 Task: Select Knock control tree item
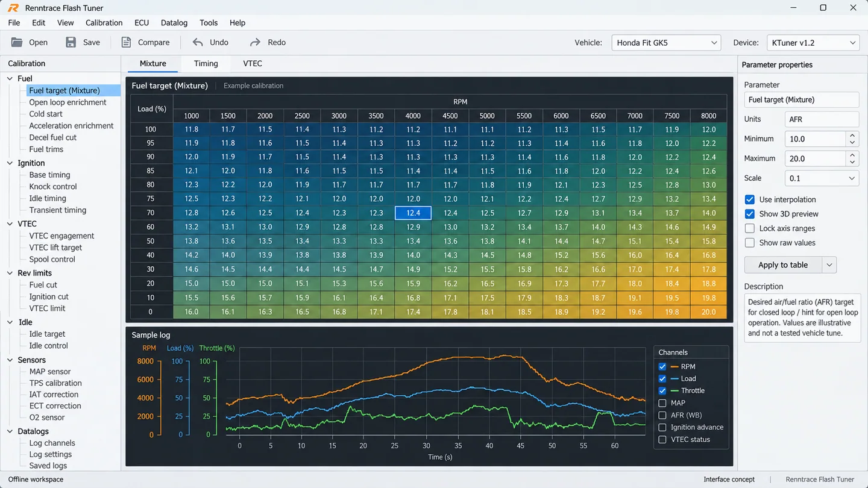click(x=53, y=187)
